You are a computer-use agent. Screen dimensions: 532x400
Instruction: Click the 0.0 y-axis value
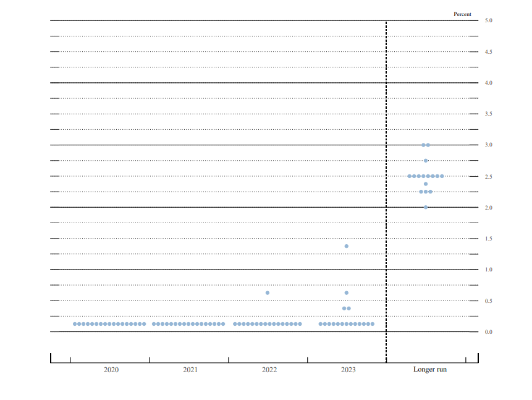pos(488,332)
